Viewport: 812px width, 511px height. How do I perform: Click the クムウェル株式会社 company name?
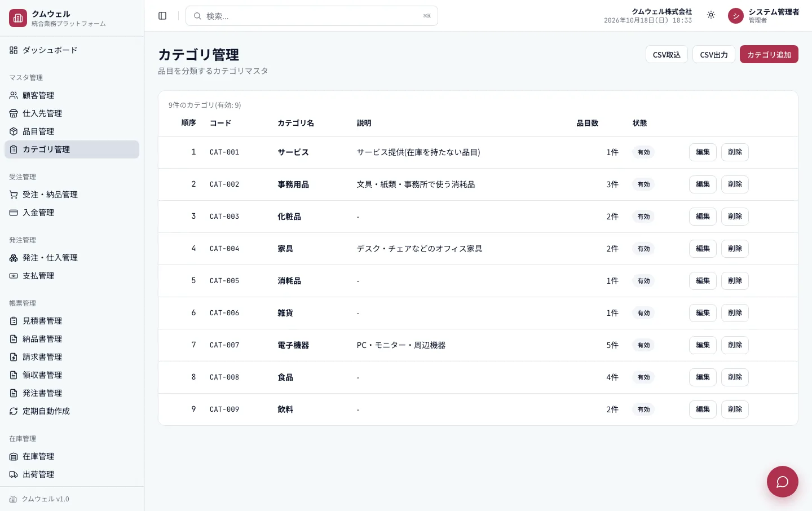(661, 11)
